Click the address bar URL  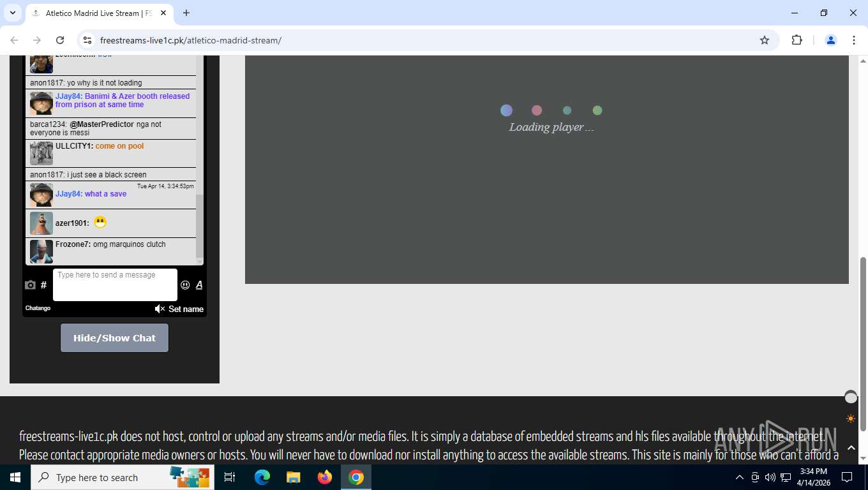click(191, 40)
